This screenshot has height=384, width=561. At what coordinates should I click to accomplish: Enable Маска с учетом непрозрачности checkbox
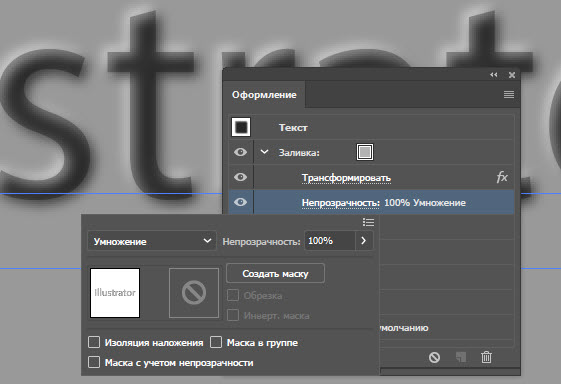point(94,362)
